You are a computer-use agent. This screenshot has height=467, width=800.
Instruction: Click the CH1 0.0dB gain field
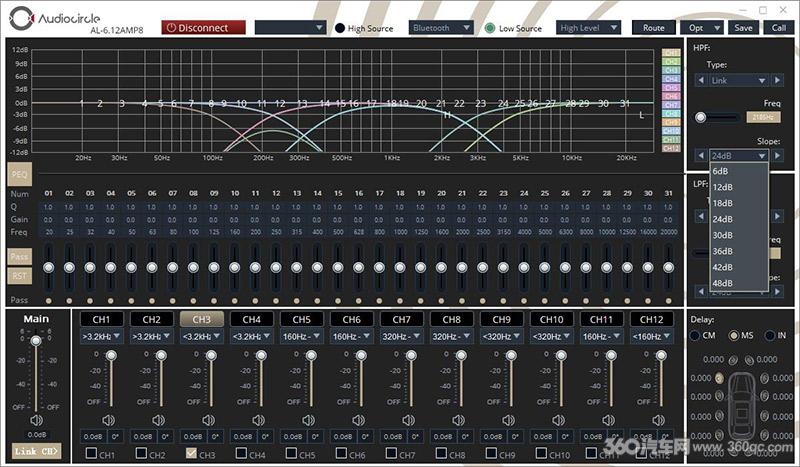pyautogui.click(x=93, y=436)
